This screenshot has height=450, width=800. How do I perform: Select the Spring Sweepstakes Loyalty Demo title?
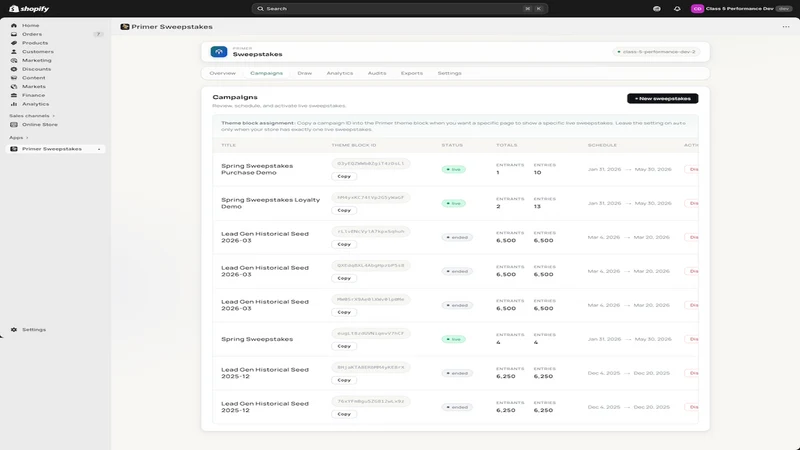[x=270, y=203]
